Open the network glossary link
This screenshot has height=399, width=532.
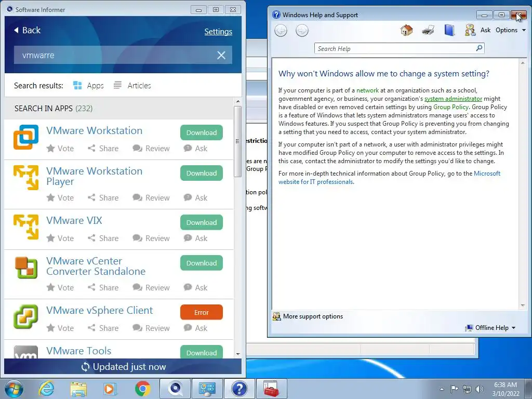[367, 90]
